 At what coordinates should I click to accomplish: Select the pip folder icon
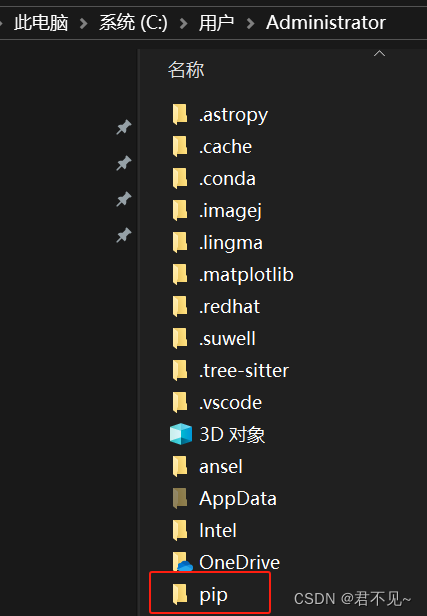pyautogui.click(x=180, y=594)
